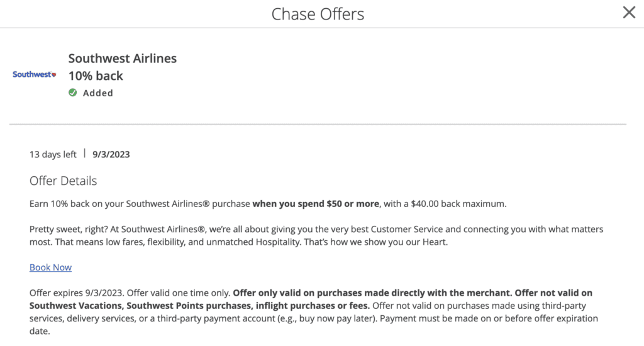
Task: Close the Chase Offers dialog
Action: (x=629, y=13)
